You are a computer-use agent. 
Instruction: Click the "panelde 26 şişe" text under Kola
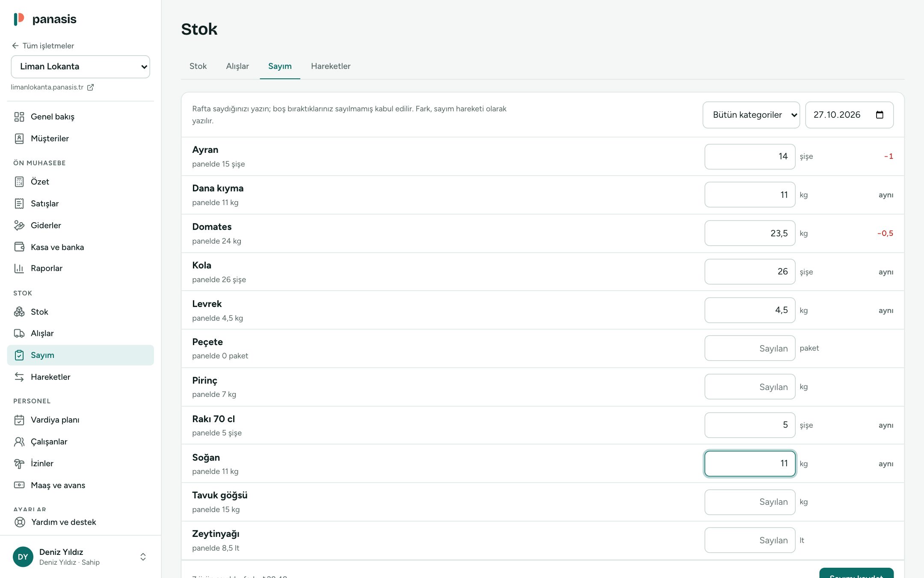(219, 280)
